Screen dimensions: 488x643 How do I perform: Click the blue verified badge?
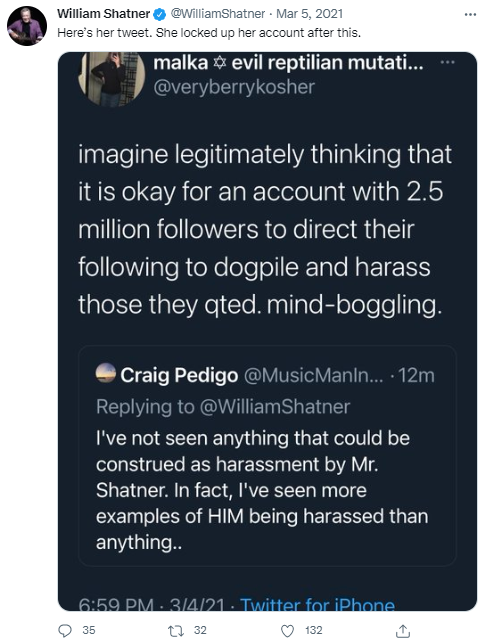(x=160, y=14)
